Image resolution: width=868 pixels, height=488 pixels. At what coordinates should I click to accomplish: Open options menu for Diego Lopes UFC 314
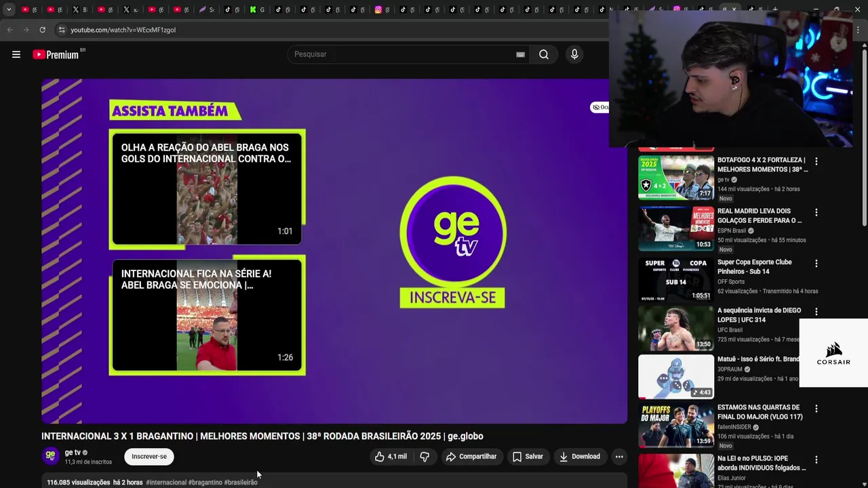pyautogui.click(x=816, y=312)
